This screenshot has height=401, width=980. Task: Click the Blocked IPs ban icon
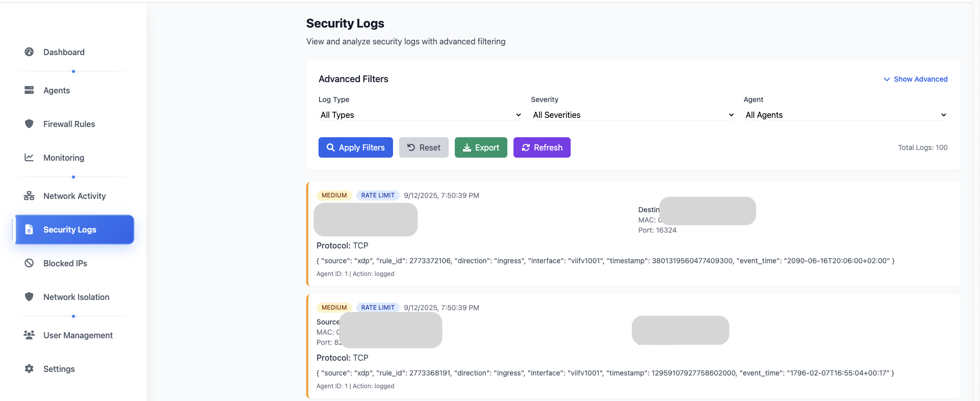[29, 263]
